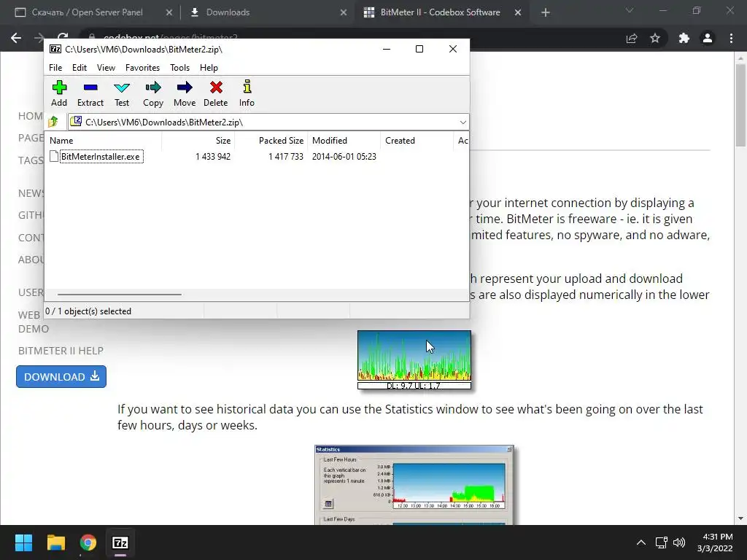The height and width of the screenshot is (560, 747).
Task: Click the red Delete icon
Action: point(216,87)
